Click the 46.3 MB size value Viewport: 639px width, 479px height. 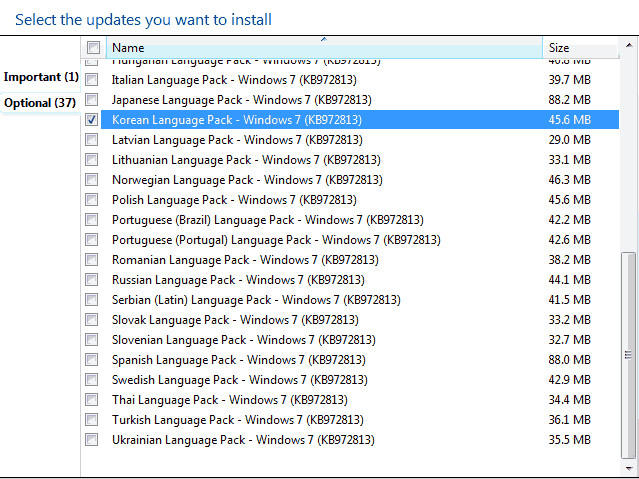[569, 179]
